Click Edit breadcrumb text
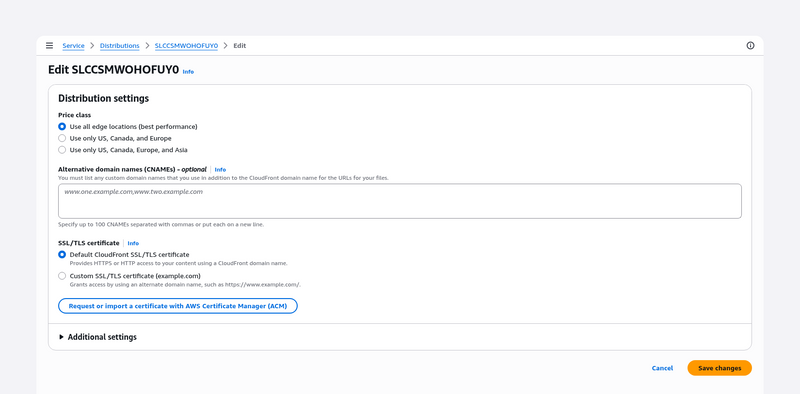This screenshot has width=800, height=394. point(240,46)
